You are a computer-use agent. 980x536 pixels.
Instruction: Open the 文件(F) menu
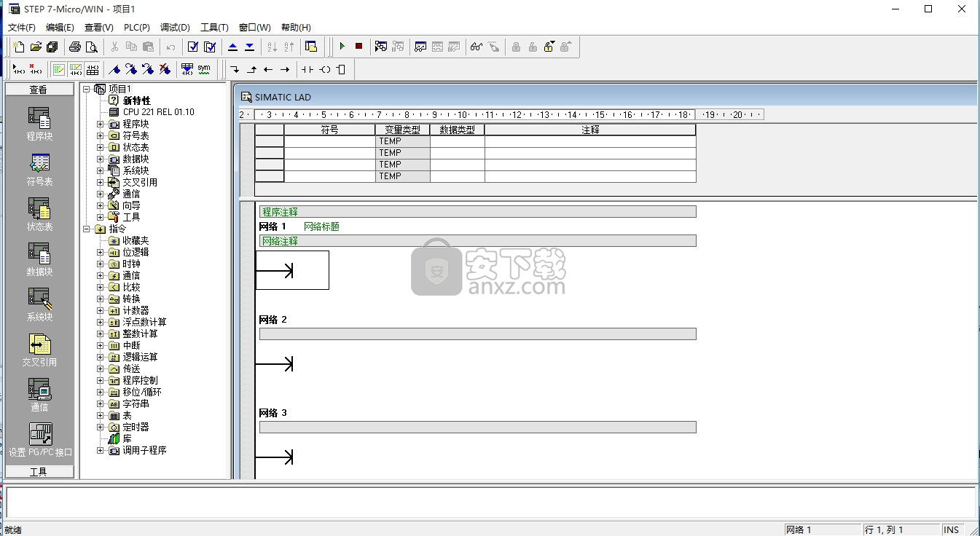coord(22,28)
